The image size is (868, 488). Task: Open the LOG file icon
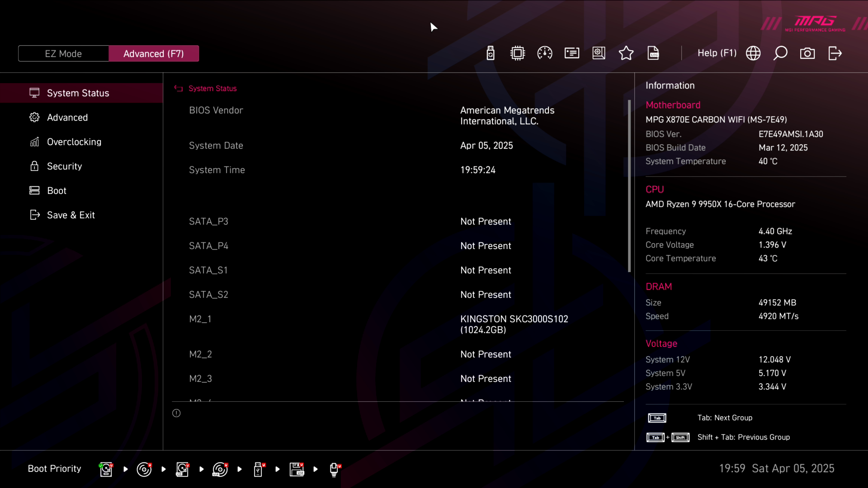653,53
